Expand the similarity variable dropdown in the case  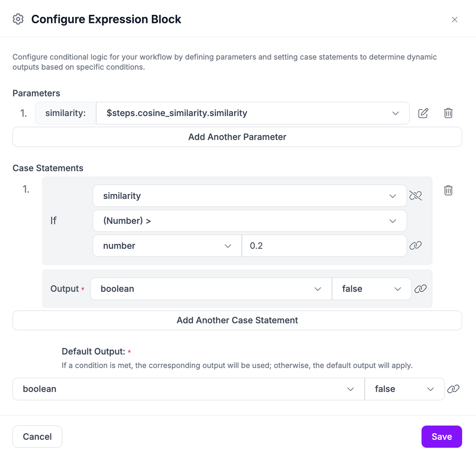click(393, 195)
